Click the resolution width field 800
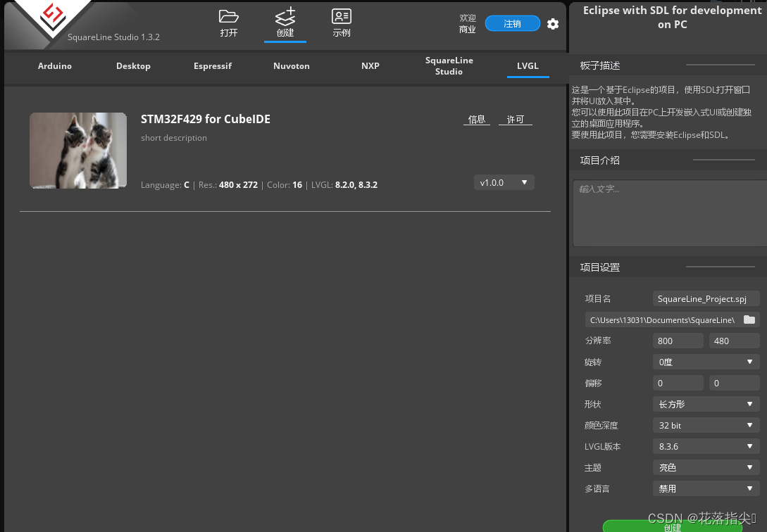Viewport: 767px width, 532px height. 678,341
